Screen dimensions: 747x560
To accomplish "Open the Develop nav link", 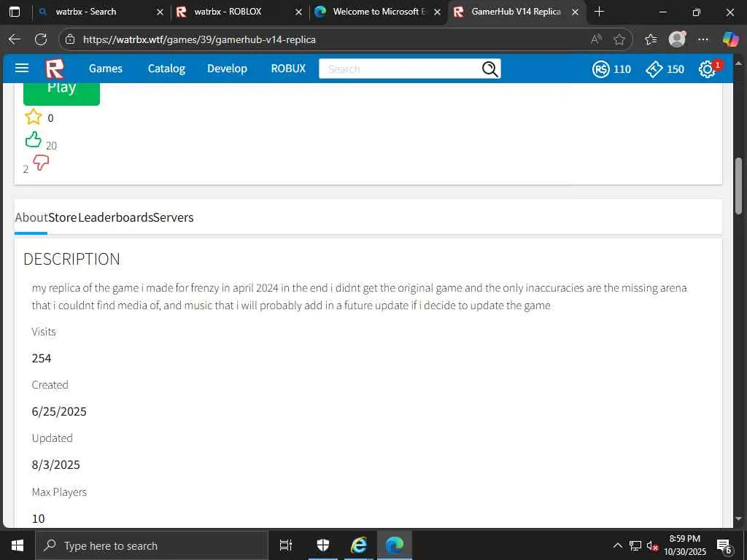I will pyautogui.click(x=227, y=69).
